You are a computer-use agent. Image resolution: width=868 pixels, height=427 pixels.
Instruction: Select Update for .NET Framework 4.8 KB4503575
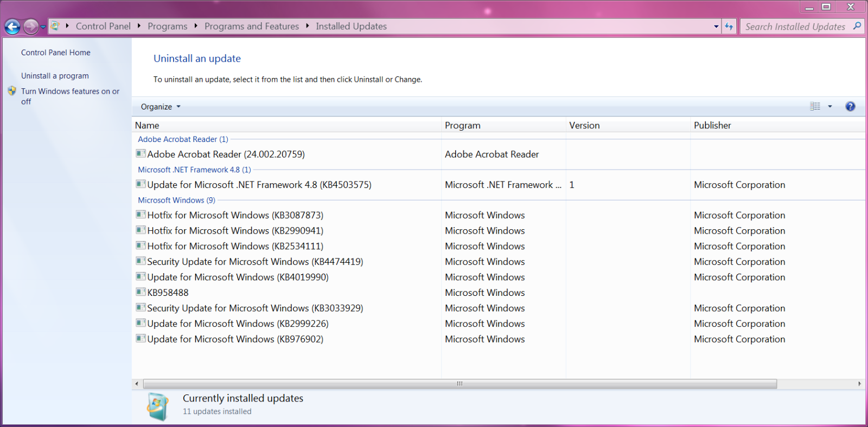pyautogui.click(x=259, y=185)
